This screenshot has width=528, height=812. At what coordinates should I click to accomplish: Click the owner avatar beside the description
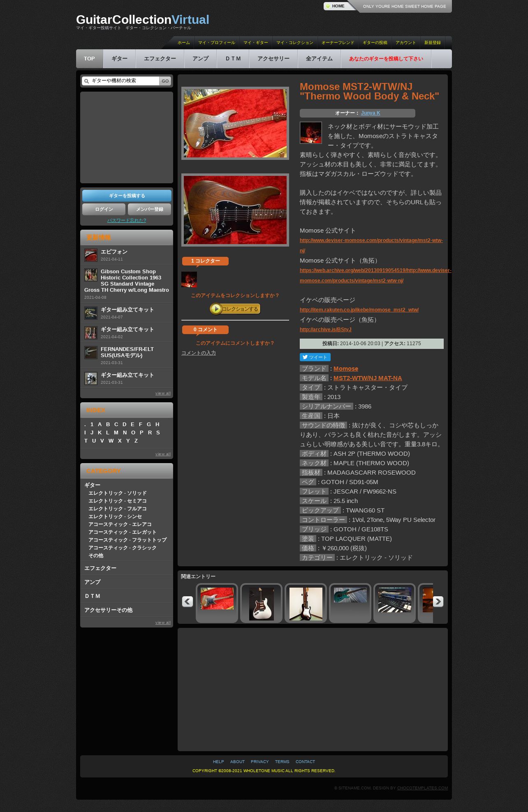311,133
